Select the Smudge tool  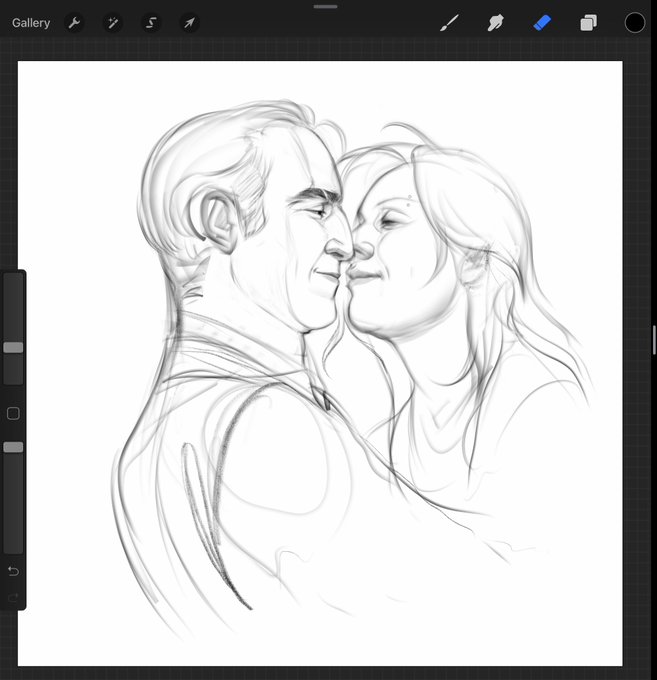point(496,23)
